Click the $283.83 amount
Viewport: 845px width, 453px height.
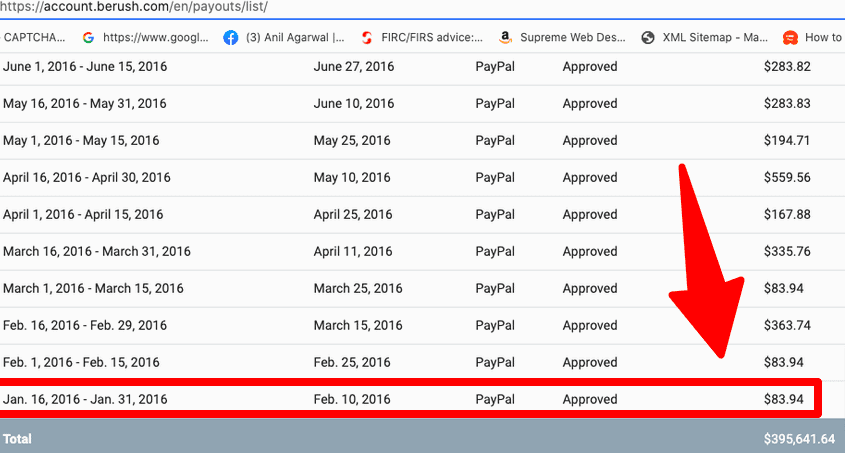click(787, 103)
